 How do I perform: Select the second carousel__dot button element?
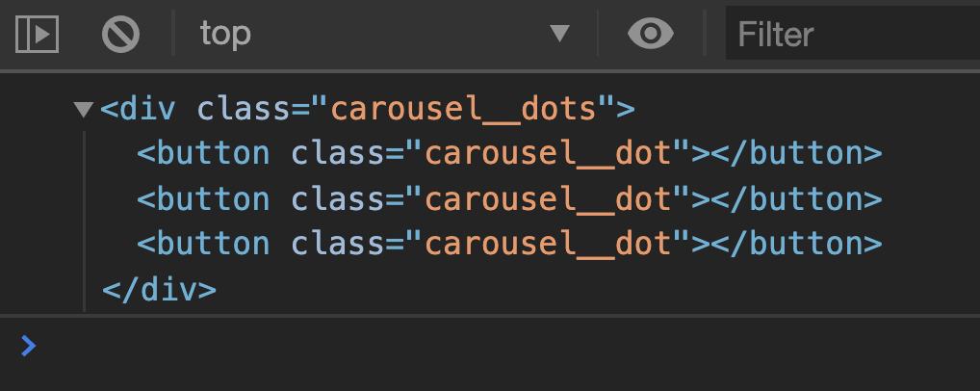click(202, 198)
